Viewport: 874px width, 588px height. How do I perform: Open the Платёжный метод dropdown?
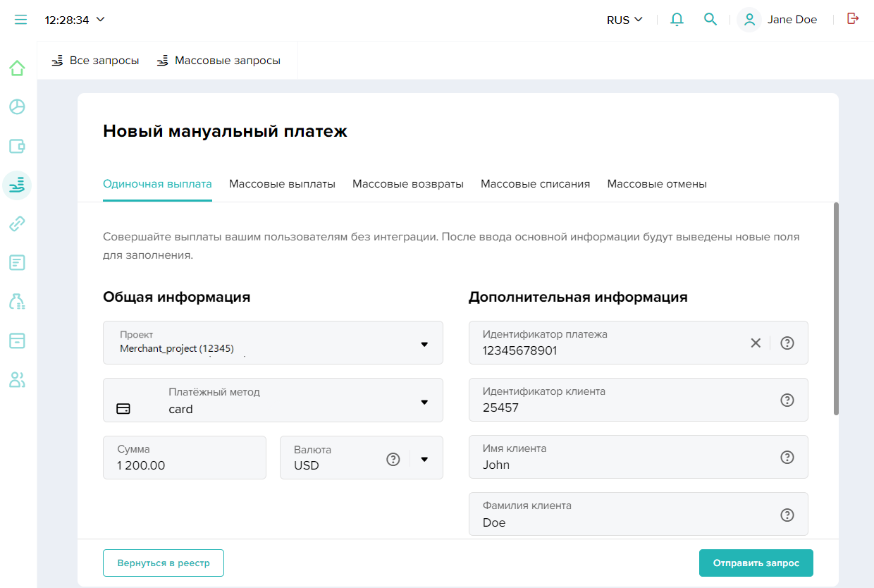[424, 402]
